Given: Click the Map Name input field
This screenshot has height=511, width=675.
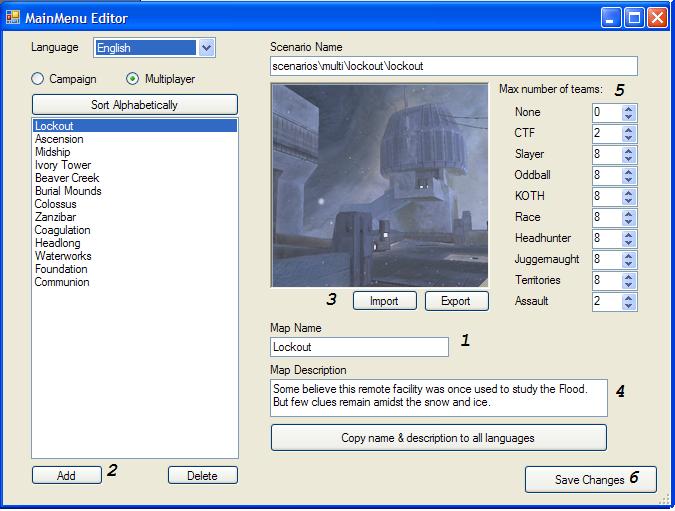Looking at the screenshot, I should pyautogui.click(x=359, y=347).
